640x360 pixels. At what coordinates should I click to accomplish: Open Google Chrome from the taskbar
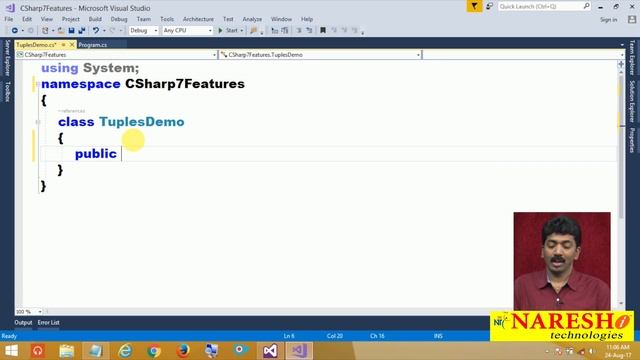(154, 351)
